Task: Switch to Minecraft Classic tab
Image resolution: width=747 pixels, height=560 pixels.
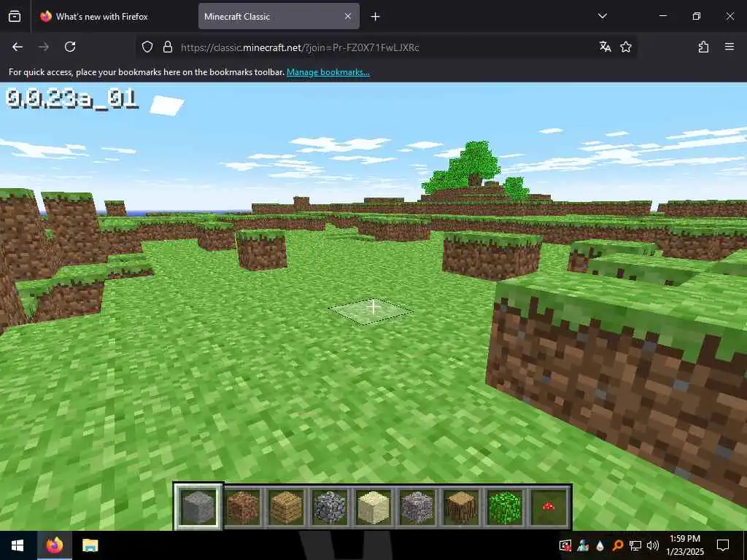Action: pyautogui.click(x=279, y=16)
